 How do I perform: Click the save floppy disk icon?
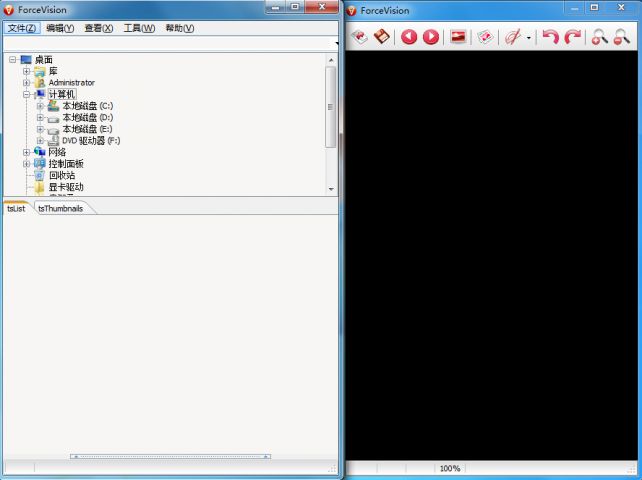point(382,37)
